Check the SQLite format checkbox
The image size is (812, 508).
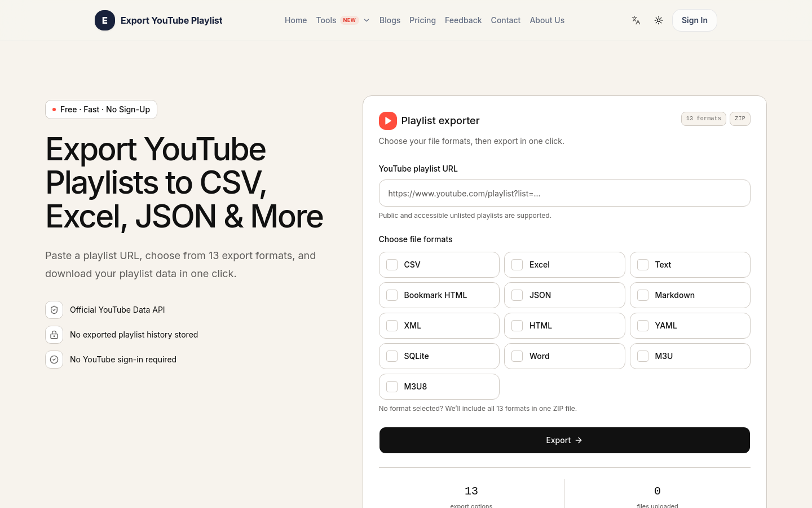[392, 356]
